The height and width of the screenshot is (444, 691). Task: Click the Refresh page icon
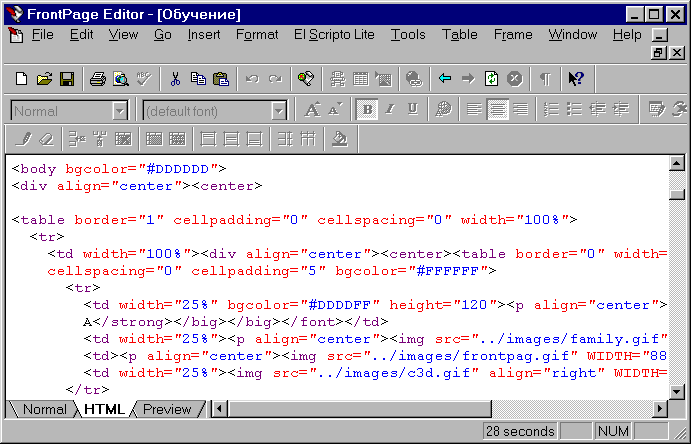491,78
